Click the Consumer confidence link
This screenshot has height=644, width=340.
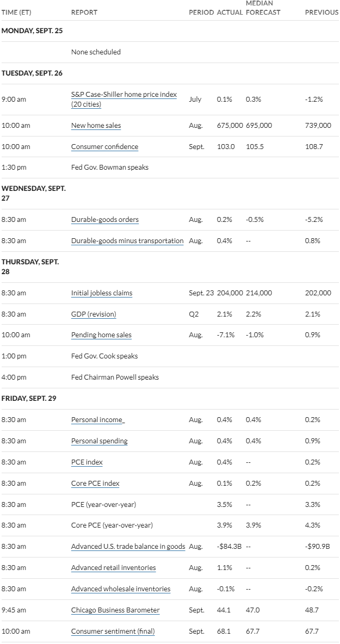(104, 147)
